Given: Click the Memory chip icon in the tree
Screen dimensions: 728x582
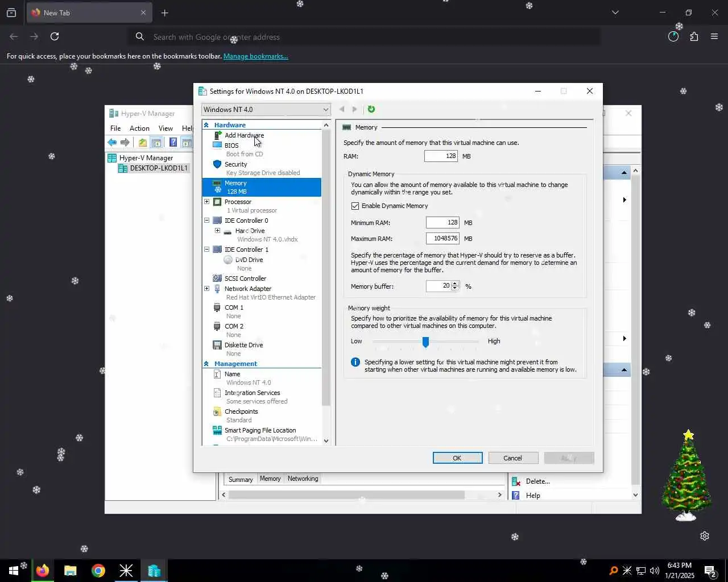Looking at the screenshot, I should click(x=217, y=183).
